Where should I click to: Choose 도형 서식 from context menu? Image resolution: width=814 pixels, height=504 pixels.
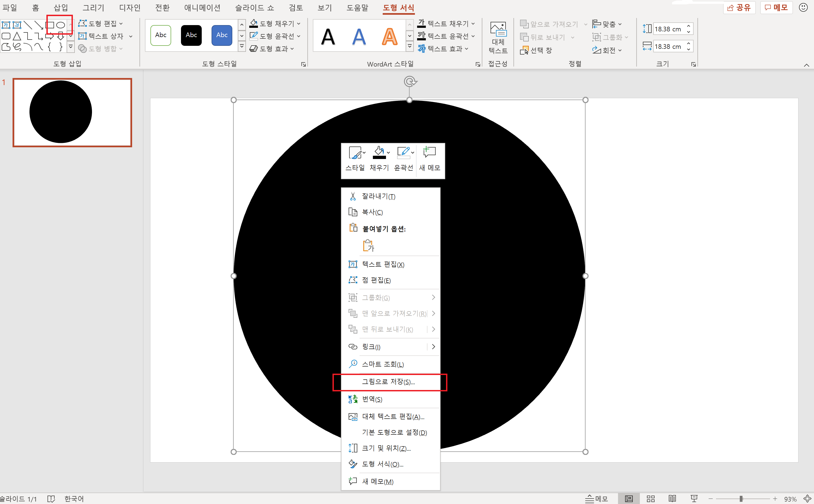(390, 464)
